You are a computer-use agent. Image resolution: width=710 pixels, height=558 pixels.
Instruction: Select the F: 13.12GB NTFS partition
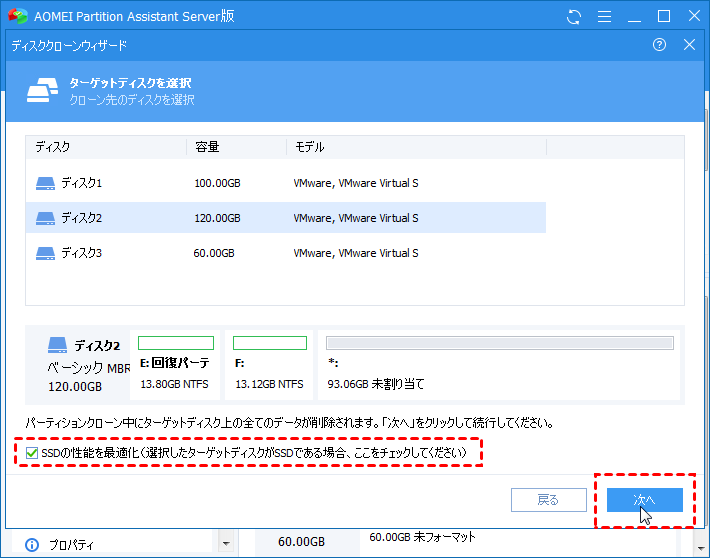[269, 365]
